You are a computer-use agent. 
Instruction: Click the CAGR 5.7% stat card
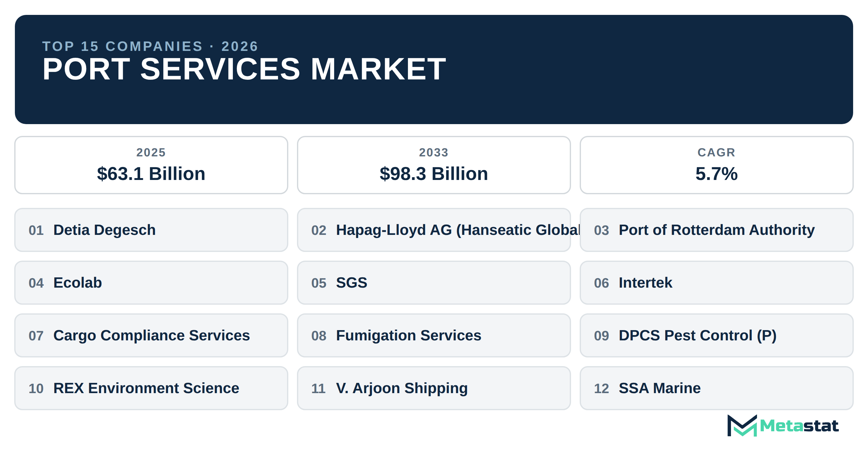716,165
